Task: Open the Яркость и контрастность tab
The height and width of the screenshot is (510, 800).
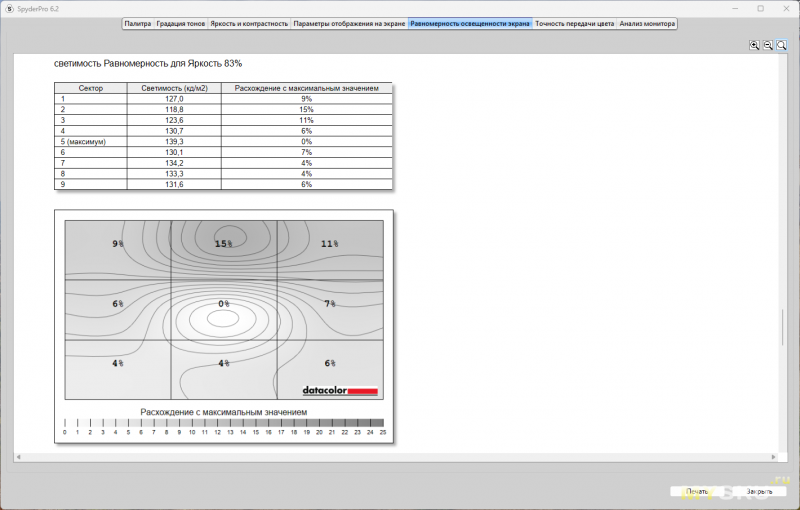Action: click(x=249, y=23)
